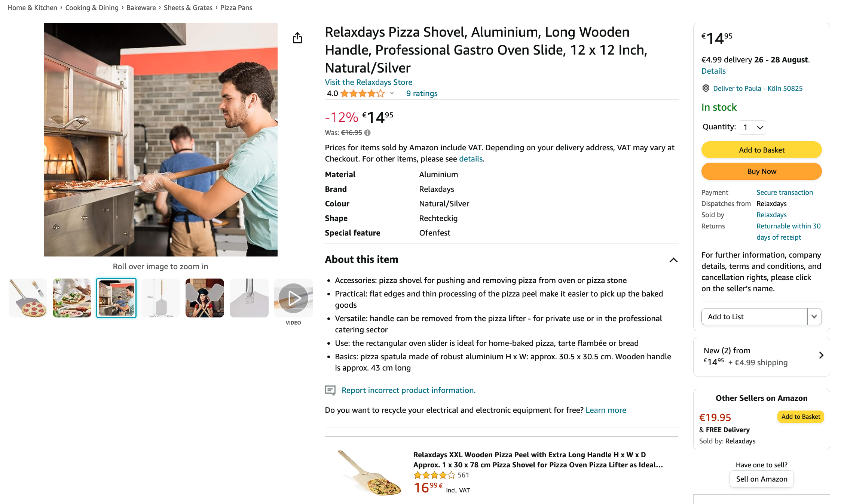Screen dimensions: 841x504
Task: Click Add to Basket
Action: pyautogui.click(x=761, y=150)
